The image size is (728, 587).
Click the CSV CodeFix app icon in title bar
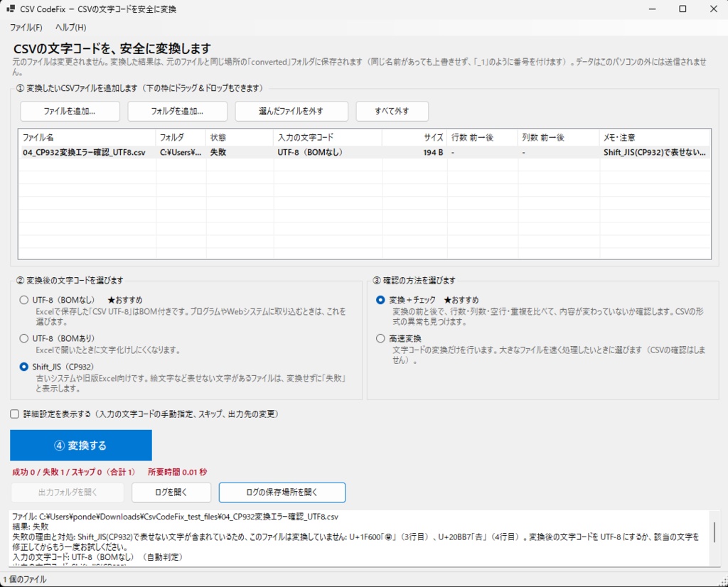(11, 9)
